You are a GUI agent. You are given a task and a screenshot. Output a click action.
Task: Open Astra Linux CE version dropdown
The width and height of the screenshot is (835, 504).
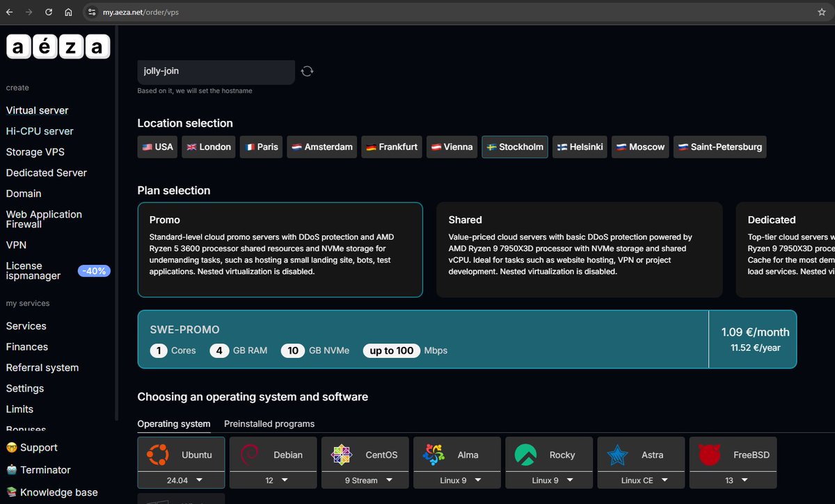640,480
